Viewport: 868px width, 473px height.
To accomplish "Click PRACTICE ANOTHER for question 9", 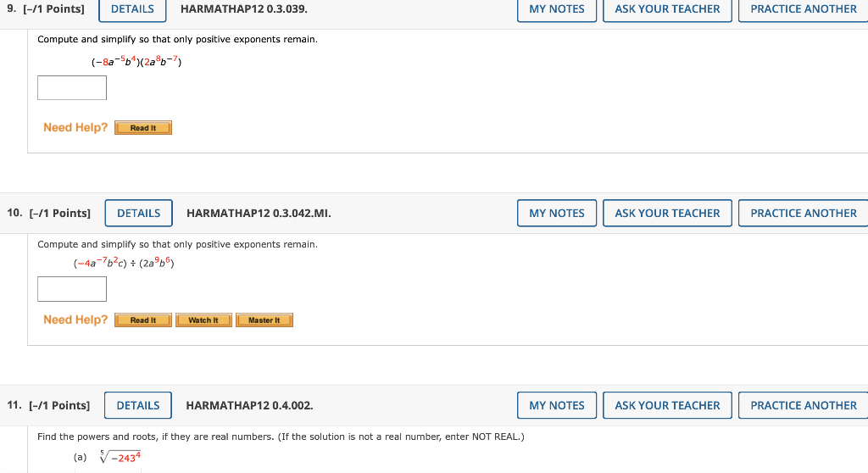I will pos(804,9).
